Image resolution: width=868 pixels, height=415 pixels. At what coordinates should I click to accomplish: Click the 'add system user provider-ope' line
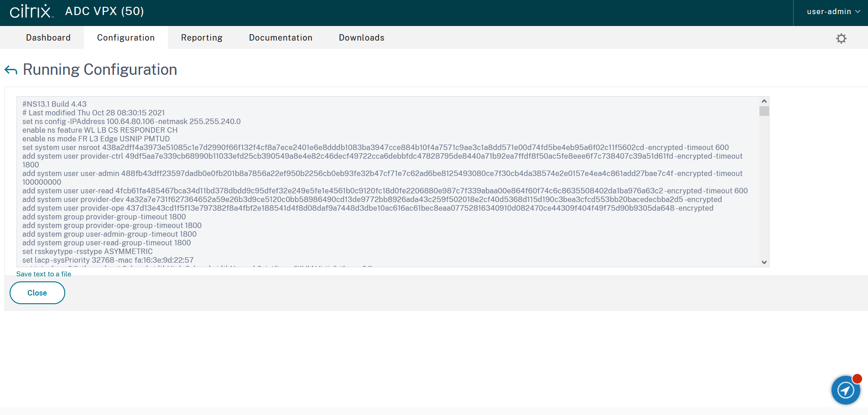[368, 208]
